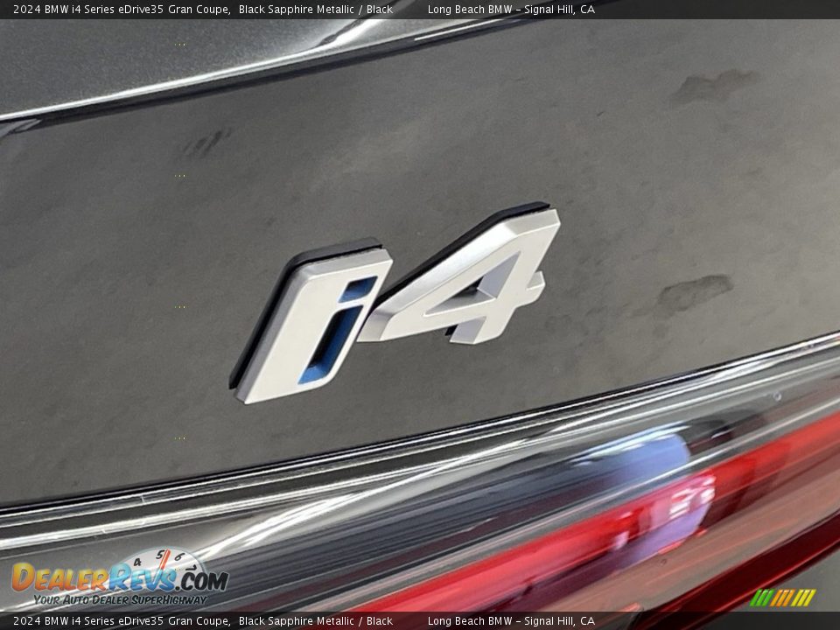840x630 pixels.
Task: Click the i4 badge on the trunk
Action: 395,304
